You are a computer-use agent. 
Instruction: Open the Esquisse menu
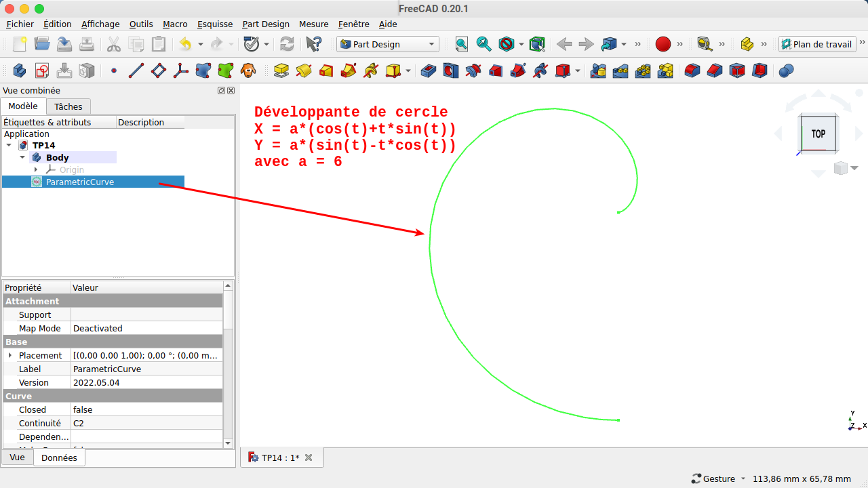(215, 24)
